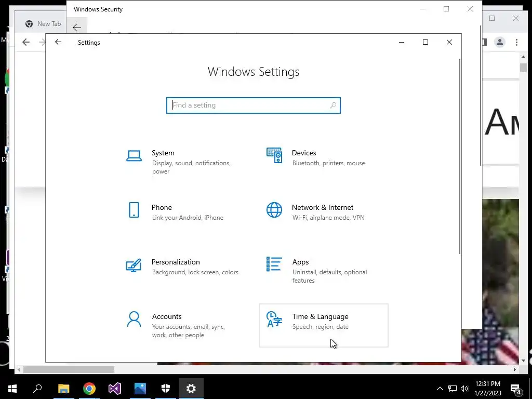
Task: Open Visual Studio from the taskbar
Action: tap(115, 389)
